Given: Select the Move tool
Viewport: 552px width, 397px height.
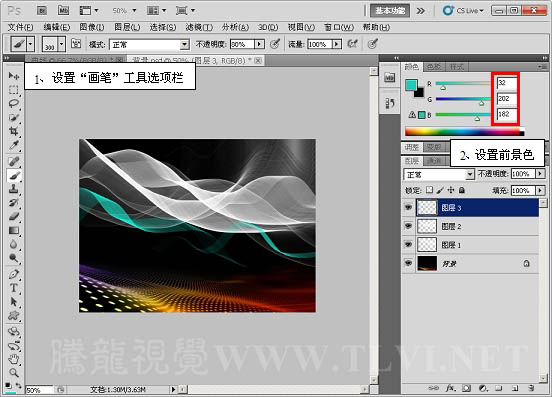Looking at the screenshot, I should 14,76.
